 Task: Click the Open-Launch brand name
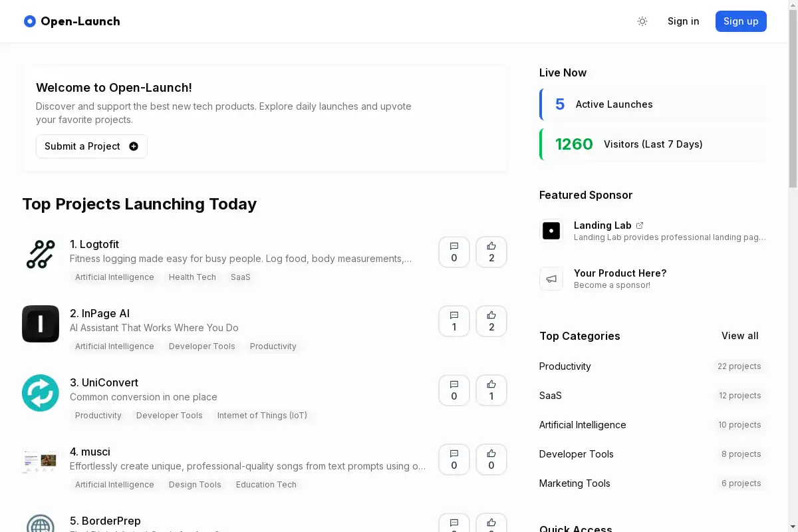click(x=80, y=21)
